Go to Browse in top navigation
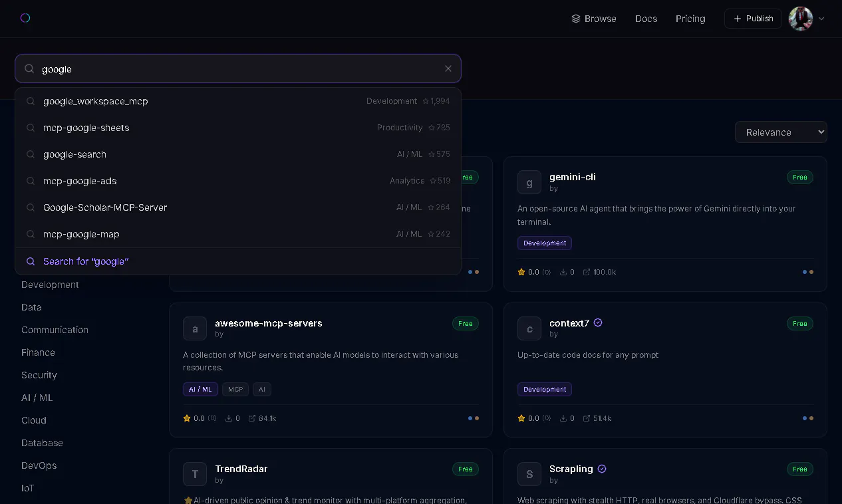842x504 pixels. 594,19
